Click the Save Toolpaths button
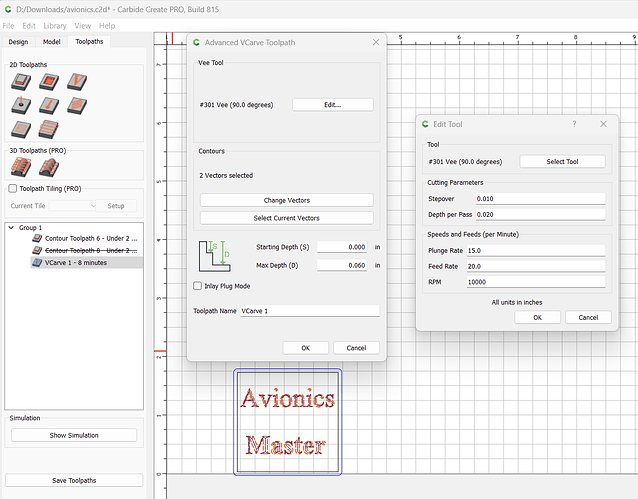Screen dimensions: 638x499 [74, 480]
